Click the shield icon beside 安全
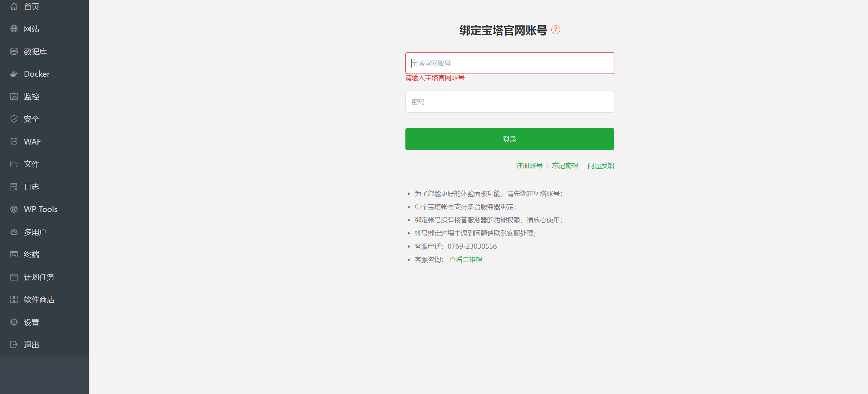Screen dimensions: 868x394 coord(14,119)
